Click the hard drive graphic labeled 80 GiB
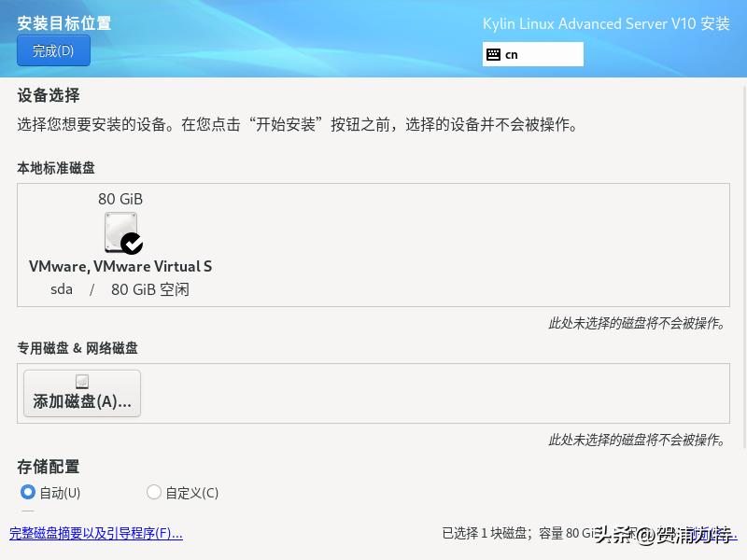747x560 pixels. coord(120,231)
